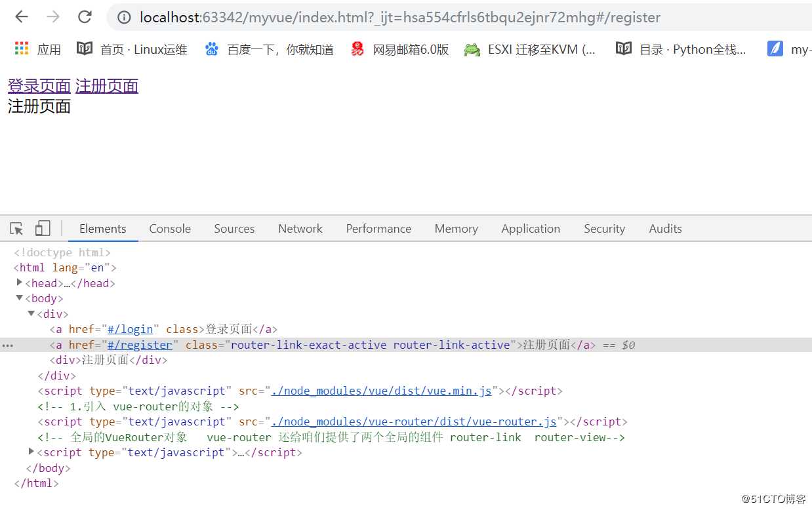The height and width of the screenshot is (510, 812).
Task: Select the 全局的VueRouter对象 comment line
Action: coord(331,437)
